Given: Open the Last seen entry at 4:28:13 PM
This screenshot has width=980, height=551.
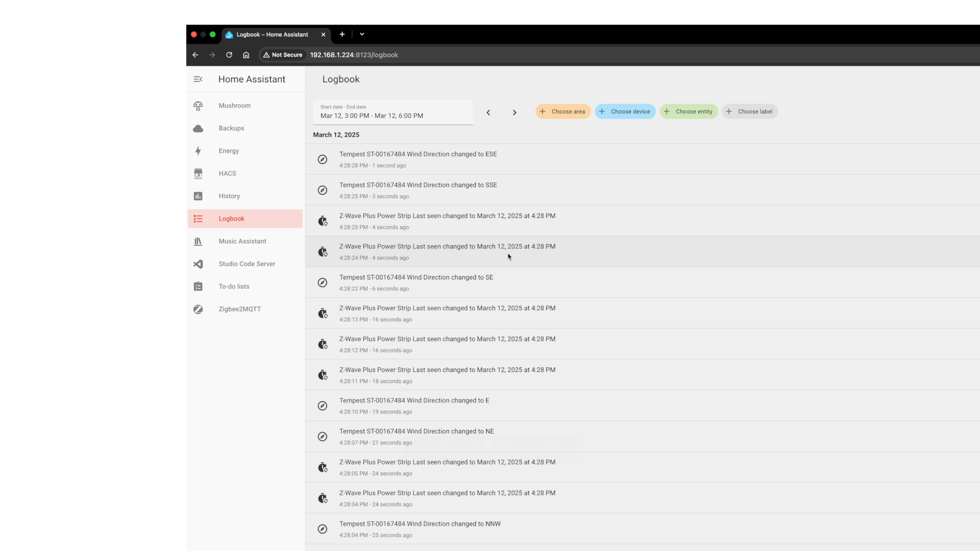Looking at the screenshot, I should [x=642, y=313].
